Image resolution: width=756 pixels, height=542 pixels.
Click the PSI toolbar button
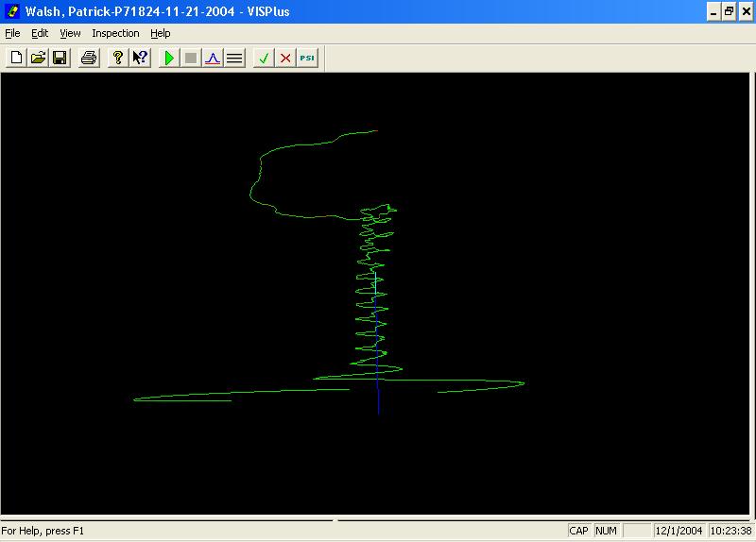coord(307,58)
